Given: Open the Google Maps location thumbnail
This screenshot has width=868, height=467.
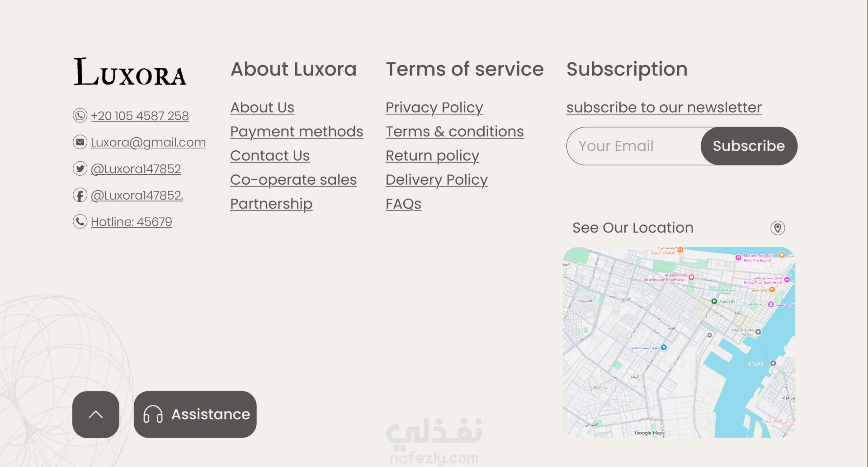Looking at the screenshot, I should (679, 342).
